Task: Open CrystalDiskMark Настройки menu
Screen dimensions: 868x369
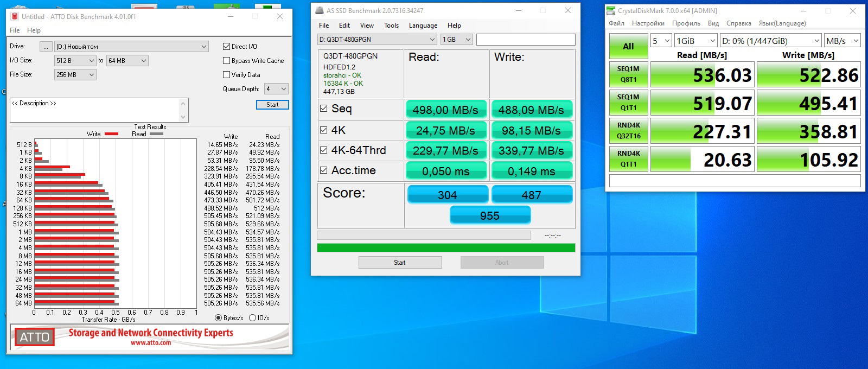Action: click(648, 23)
